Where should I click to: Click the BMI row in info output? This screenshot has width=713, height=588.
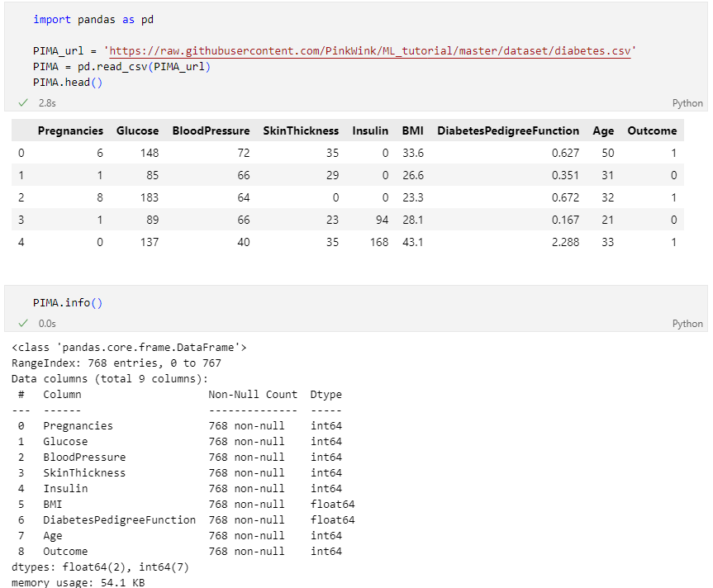point(187,505)
